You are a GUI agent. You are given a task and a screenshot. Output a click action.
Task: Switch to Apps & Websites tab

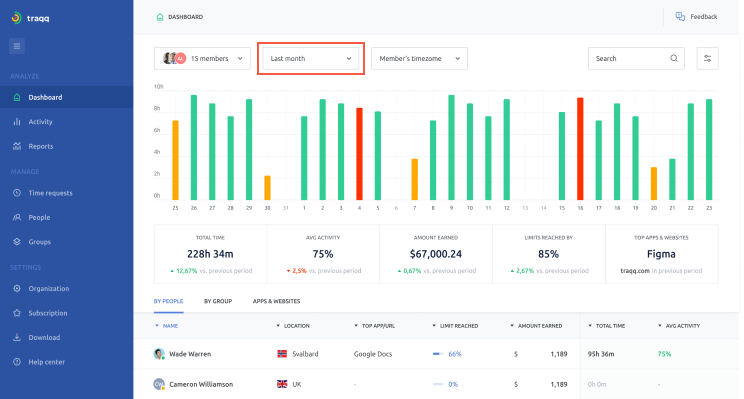click(276, 301)
